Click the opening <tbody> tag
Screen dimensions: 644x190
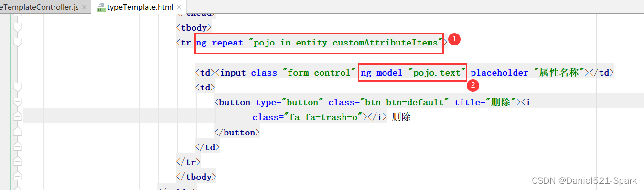[x=194, y=28]
